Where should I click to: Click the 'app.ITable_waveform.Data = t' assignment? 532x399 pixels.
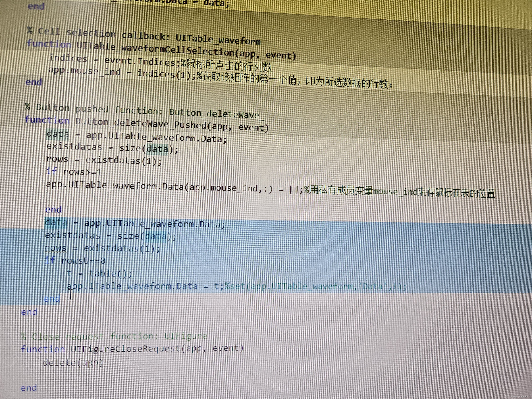pyautogui.click(x=144, y=286)
